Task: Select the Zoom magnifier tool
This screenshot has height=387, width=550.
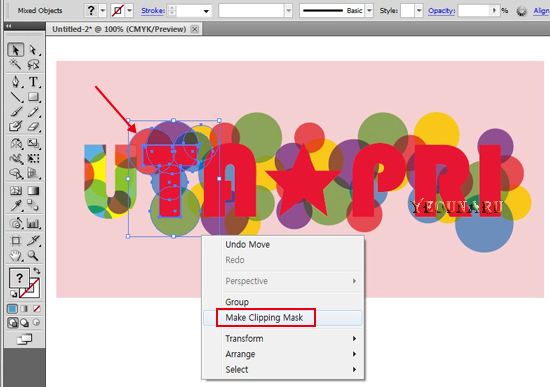Action: coord(33,255)
